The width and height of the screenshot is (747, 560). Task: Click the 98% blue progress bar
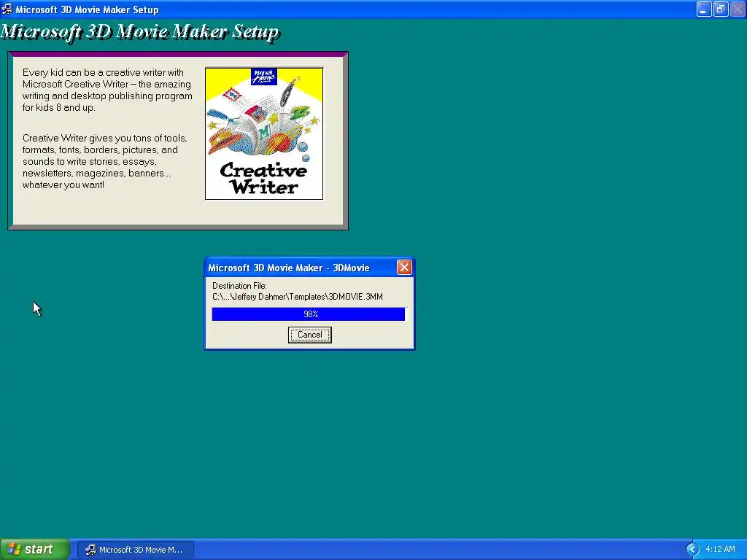pos(309,314)
